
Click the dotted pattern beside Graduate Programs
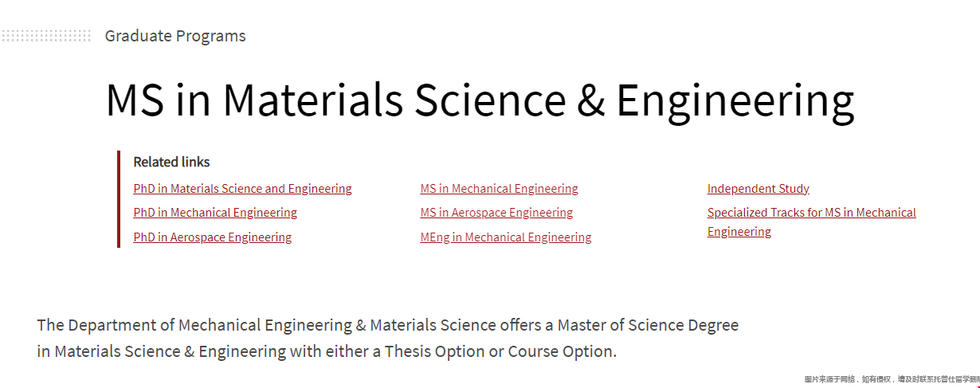tap(46, 35)
